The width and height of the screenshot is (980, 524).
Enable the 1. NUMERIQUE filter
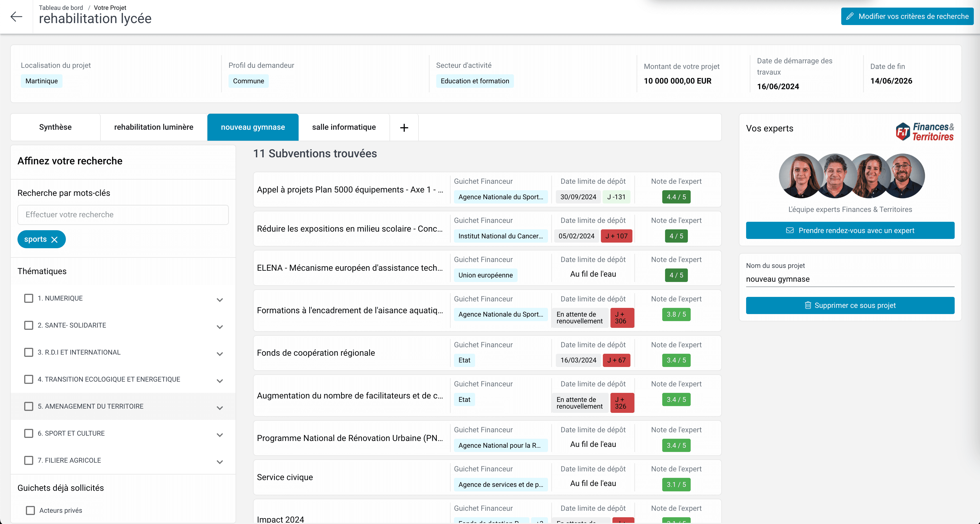28,298
